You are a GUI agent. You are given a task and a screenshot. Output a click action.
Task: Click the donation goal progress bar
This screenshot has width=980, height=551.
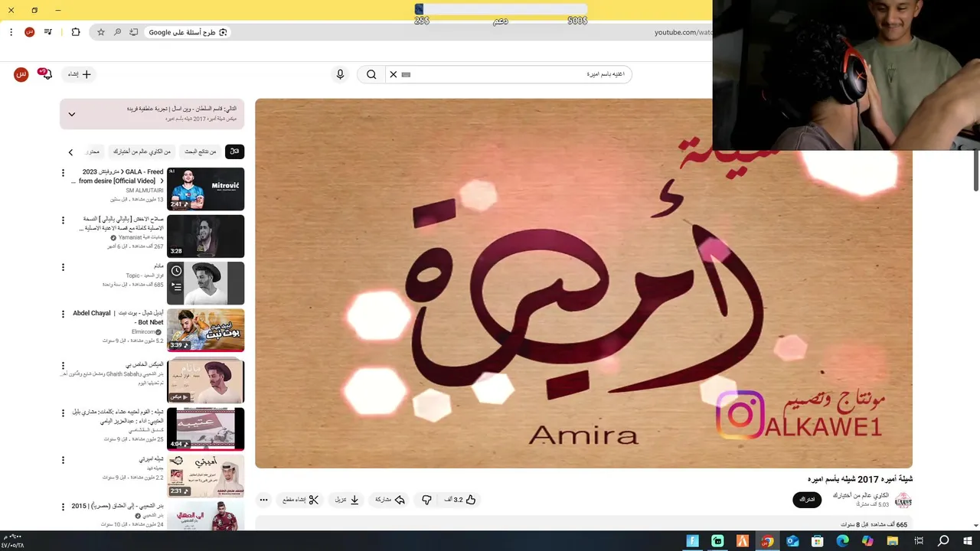(501, 9)
